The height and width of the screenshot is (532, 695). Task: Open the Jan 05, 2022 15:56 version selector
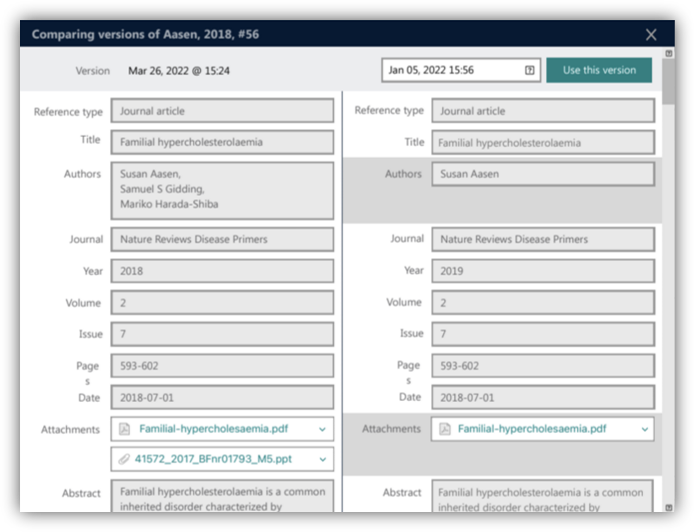coord(461,70)
